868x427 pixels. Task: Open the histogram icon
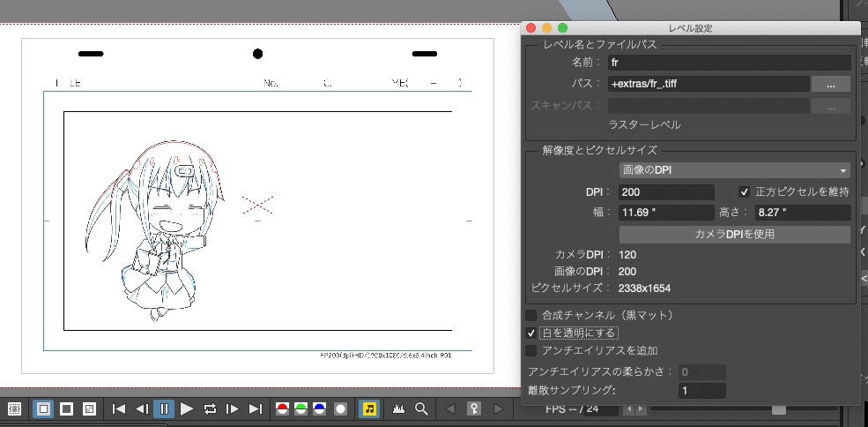(x=399, y=409)
